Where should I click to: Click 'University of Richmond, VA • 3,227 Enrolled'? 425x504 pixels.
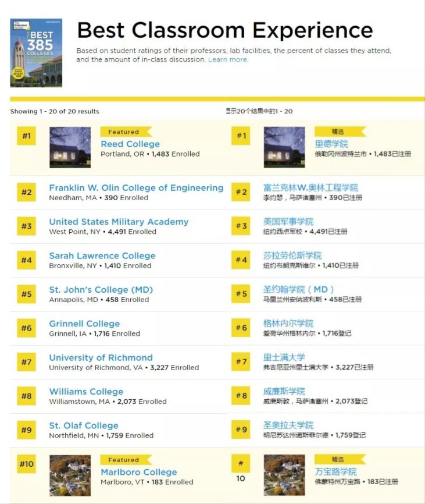(124, 367)
